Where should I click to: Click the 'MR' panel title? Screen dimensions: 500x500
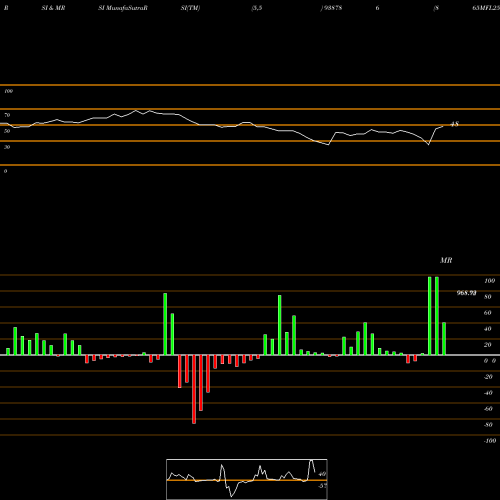[446, 260]
